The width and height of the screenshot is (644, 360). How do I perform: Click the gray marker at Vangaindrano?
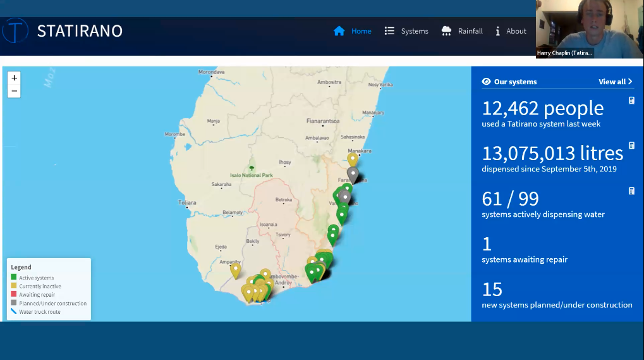pyautogui.click(x=345, y=198)
